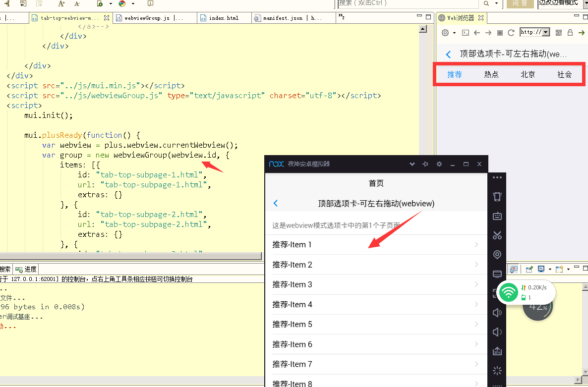
Task: Open Nox keyboard mapping icon
Action: point(497,216)
